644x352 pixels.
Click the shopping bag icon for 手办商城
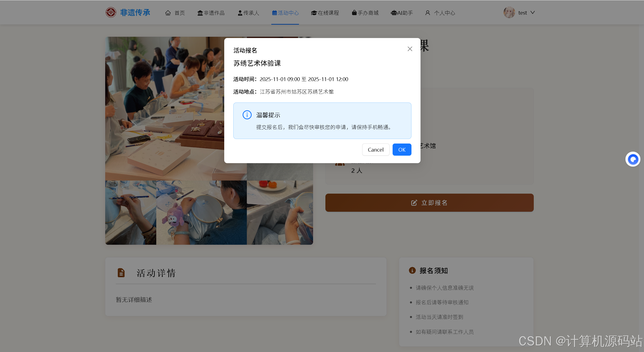coord(354,13)
